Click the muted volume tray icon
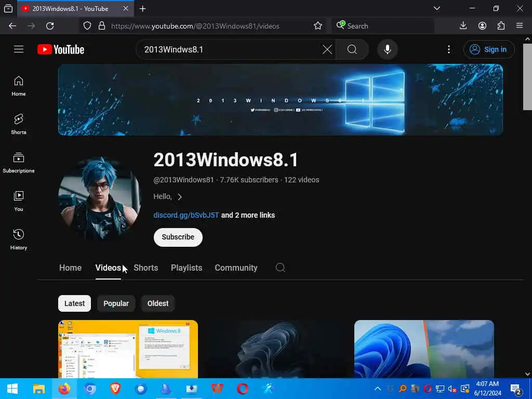The height and width of the screenshot is (399, 532). 452,389
